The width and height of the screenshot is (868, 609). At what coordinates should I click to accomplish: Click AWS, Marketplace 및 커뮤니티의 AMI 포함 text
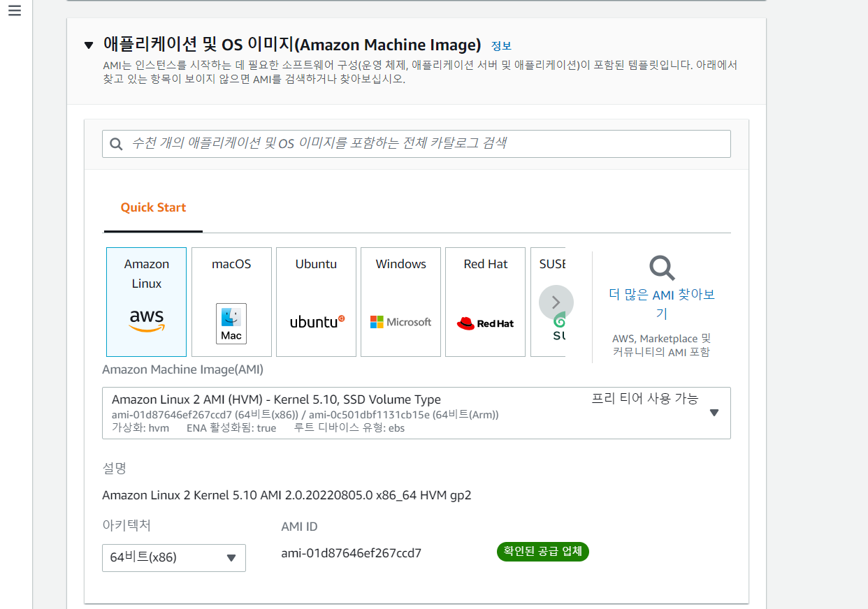[x=661, y=345]
